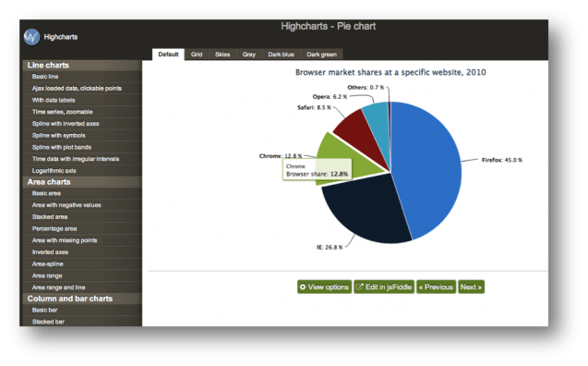588x366 pixels.
Task: Open the Basic bar demo
Action: coord(82,310)
